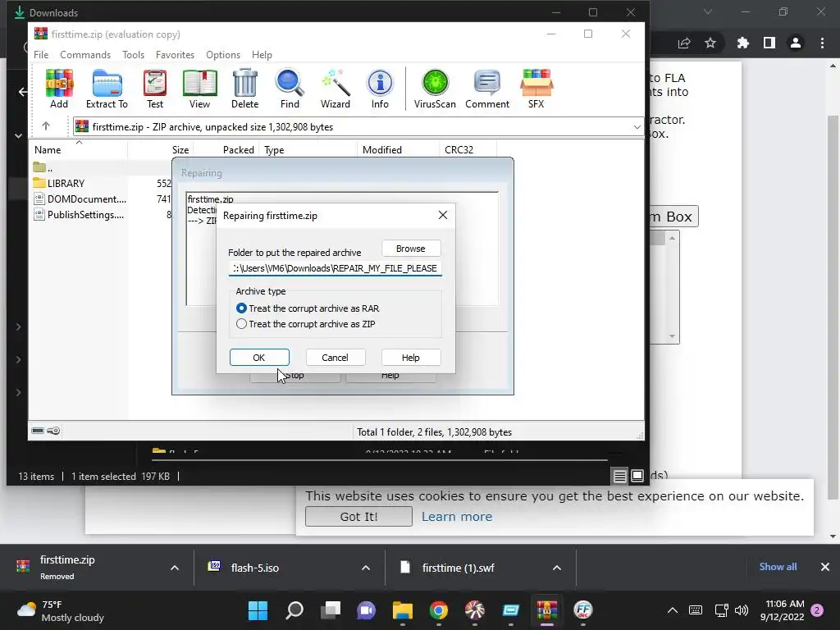
Task: Click the key icon in WinRAR status bar
Action: click(53, 431)
